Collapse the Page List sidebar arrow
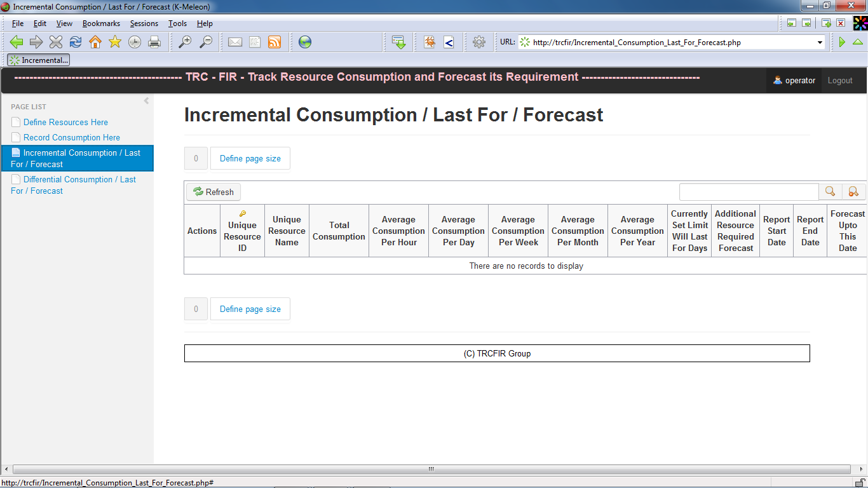Image resolution: width=868 pixels, height=488 pixels. (146, 101)
